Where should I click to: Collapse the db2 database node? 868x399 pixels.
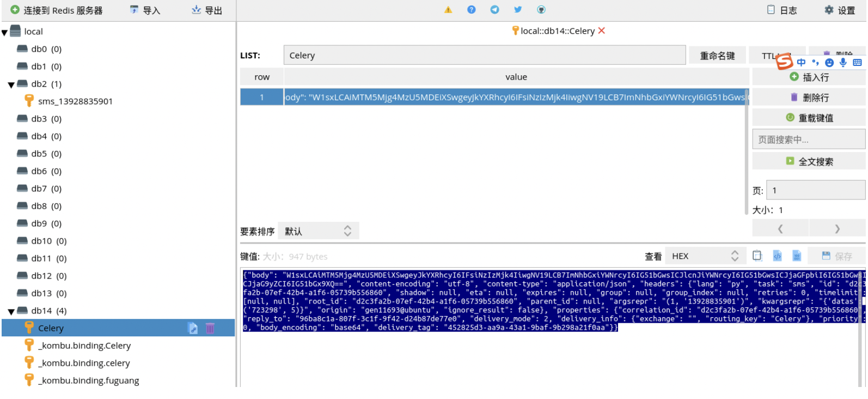pos(11,85)
